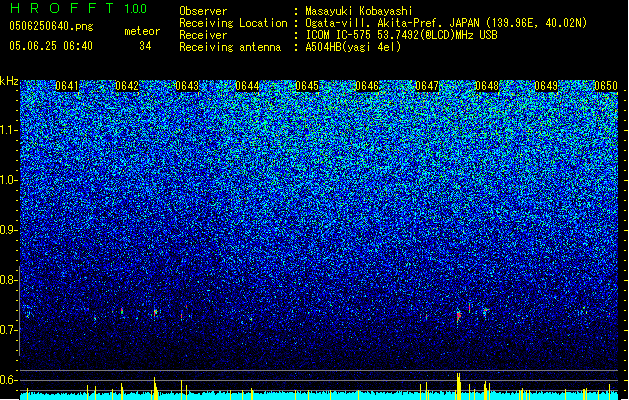
Task: Click the 0.8 kHz axis label
Action: point(8,280)
